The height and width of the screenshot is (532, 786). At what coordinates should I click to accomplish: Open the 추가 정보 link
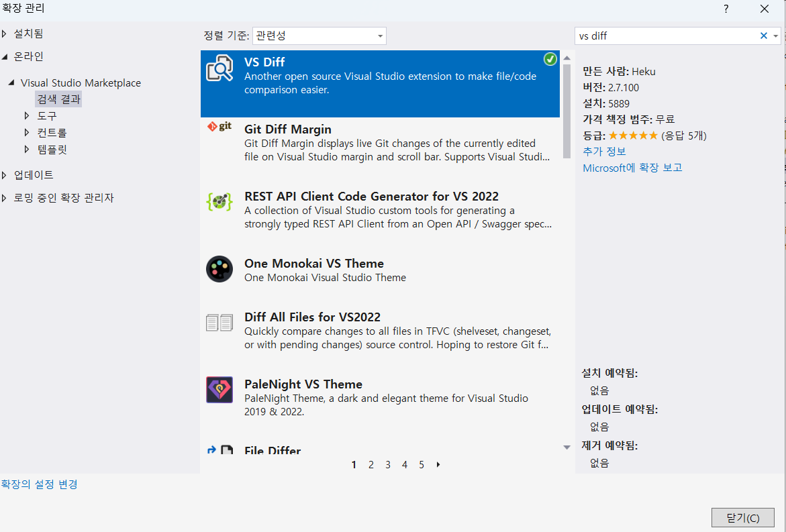[x=604, y=152]
